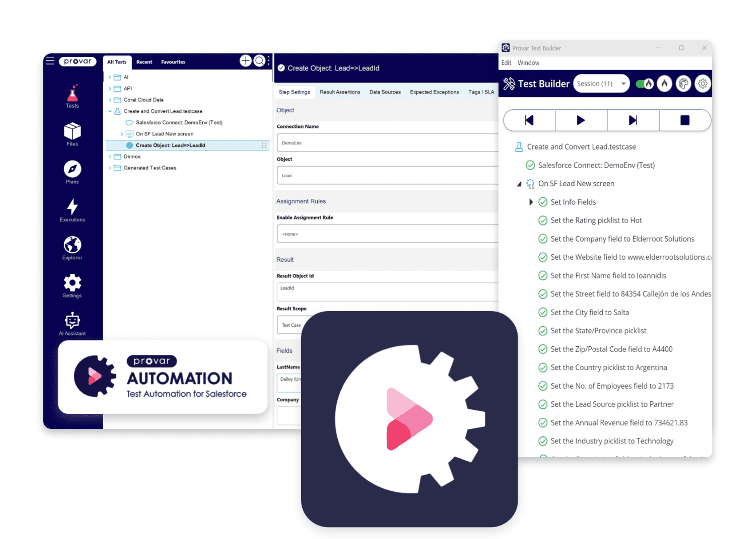Open the Files section in sidebar
756x539 pixels.
(72, 134)
